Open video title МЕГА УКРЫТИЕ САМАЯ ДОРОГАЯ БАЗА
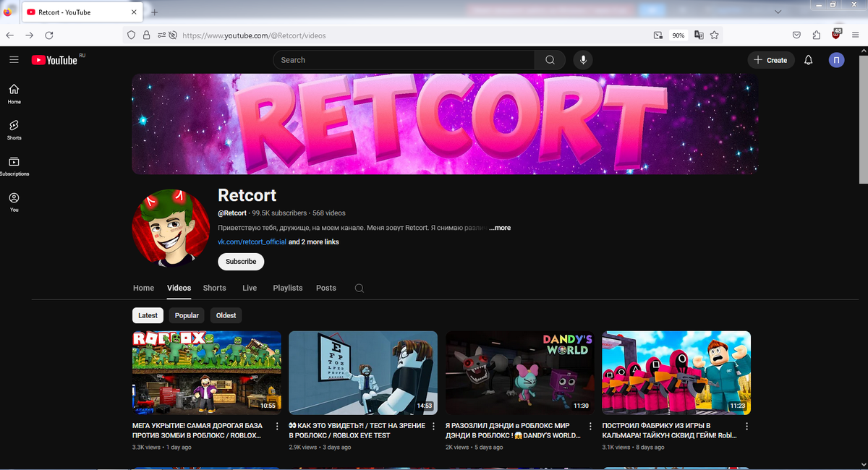This screenshot has width=868, height=470. coord(199,431)
